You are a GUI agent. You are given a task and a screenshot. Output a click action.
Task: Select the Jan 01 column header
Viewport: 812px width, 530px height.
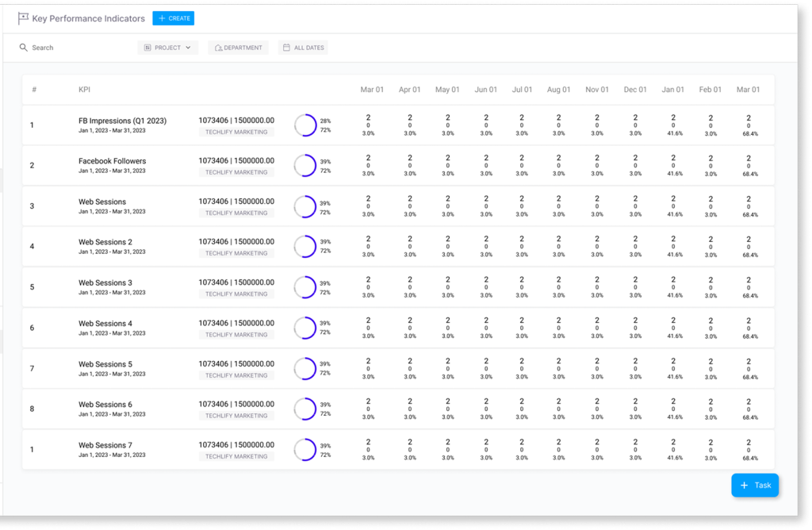click(673, 90)
